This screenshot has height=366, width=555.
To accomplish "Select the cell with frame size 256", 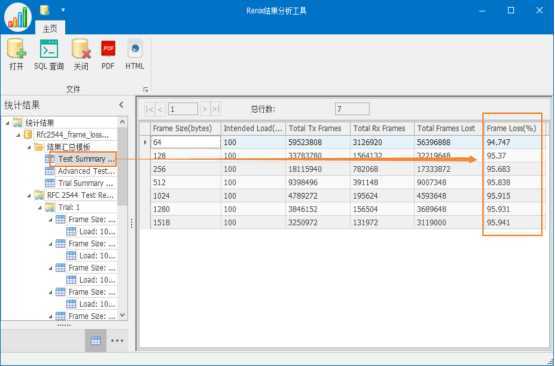I will [186, 169].
